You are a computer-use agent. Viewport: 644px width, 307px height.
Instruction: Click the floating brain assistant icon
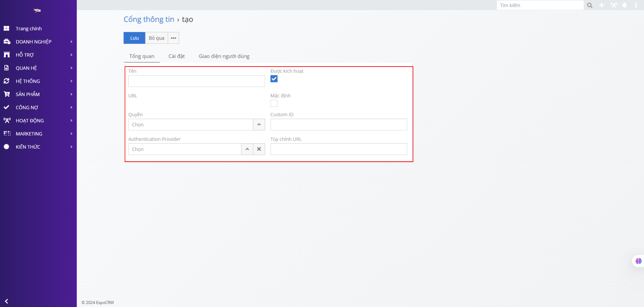click(x=638, y=261)
